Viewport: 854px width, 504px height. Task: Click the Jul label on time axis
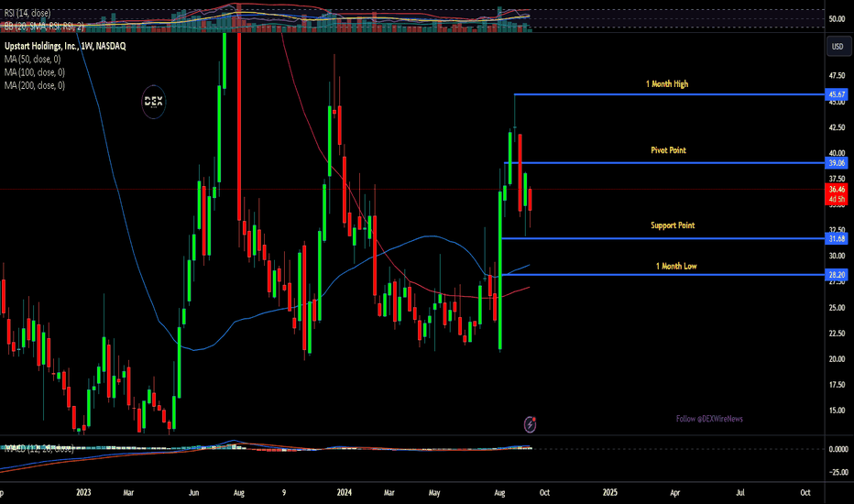point(740,493)
